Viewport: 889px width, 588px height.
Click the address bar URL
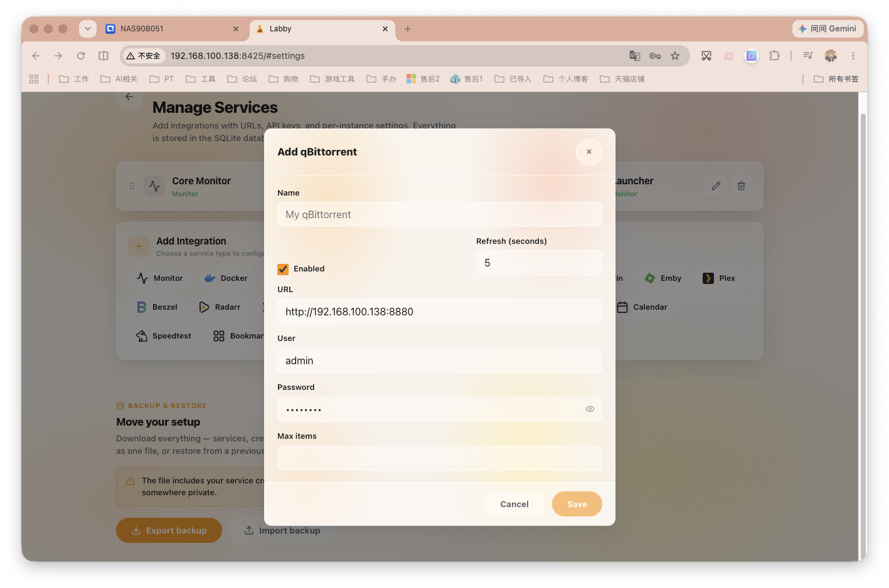(238, 56)
